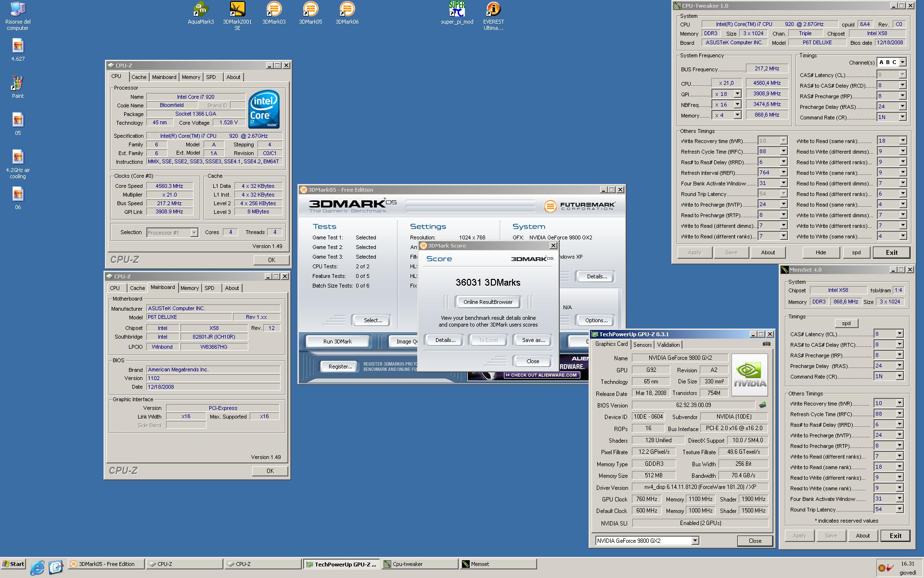The image size is (924, 578).
Task: Click Options... button in 3DMark05
Action: [x=596, y=320]
